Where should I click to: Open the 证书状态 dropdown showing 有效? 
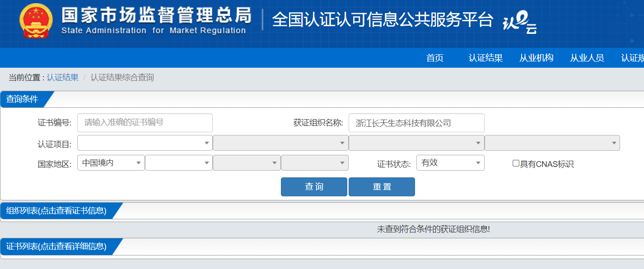point(450,162)
